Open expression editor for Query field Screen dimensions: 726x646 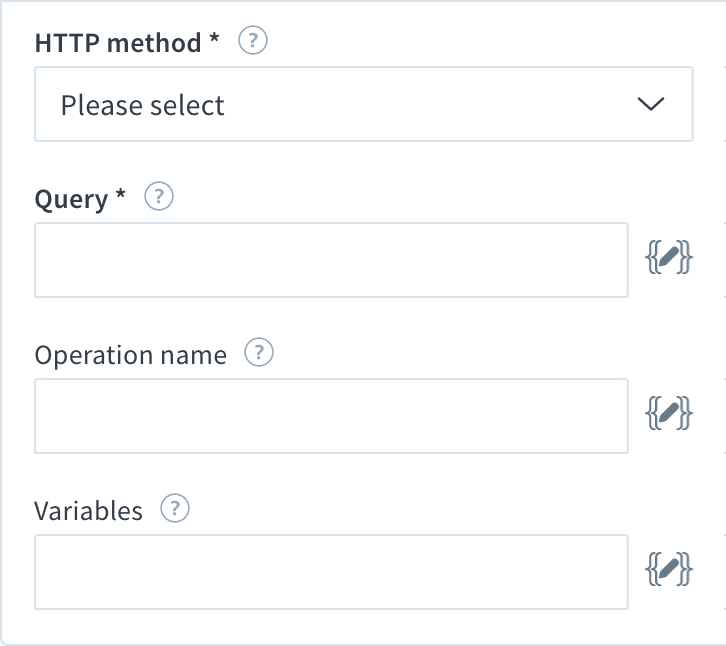(x=669, y=257)
